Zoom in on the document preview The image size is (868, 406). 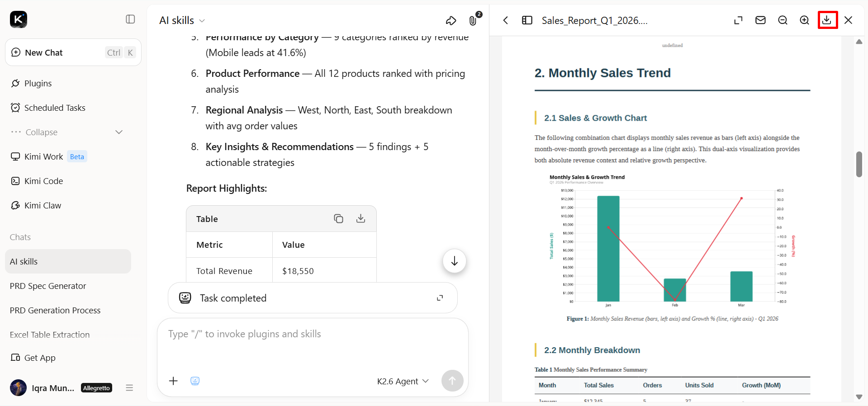click(804, 20)
